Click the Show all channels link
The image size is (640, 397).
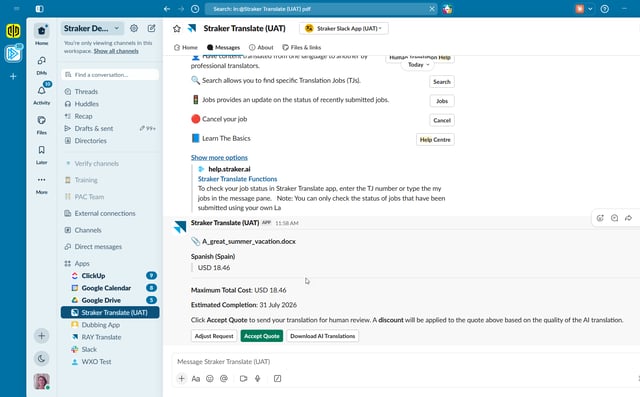[x=116, y=51]
